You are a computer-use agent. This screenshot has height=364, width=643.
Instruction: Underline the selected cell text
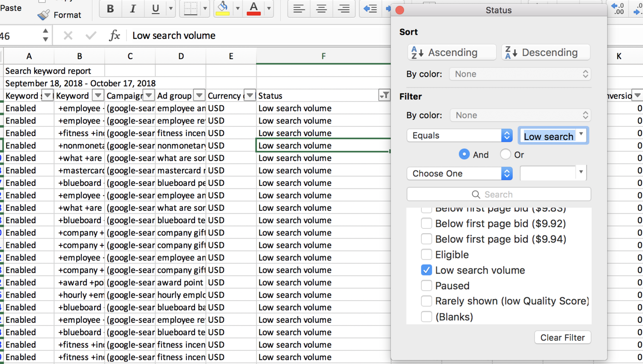point(155,9)
